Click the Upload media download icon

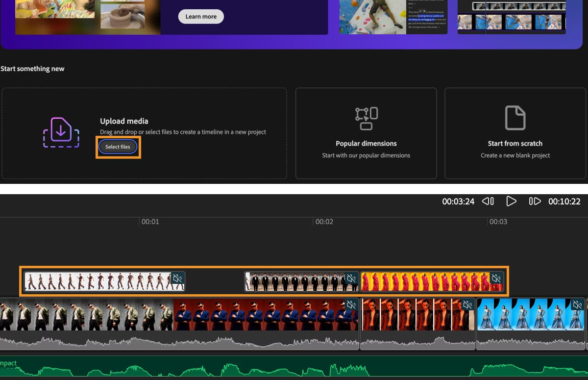[61, 133]
